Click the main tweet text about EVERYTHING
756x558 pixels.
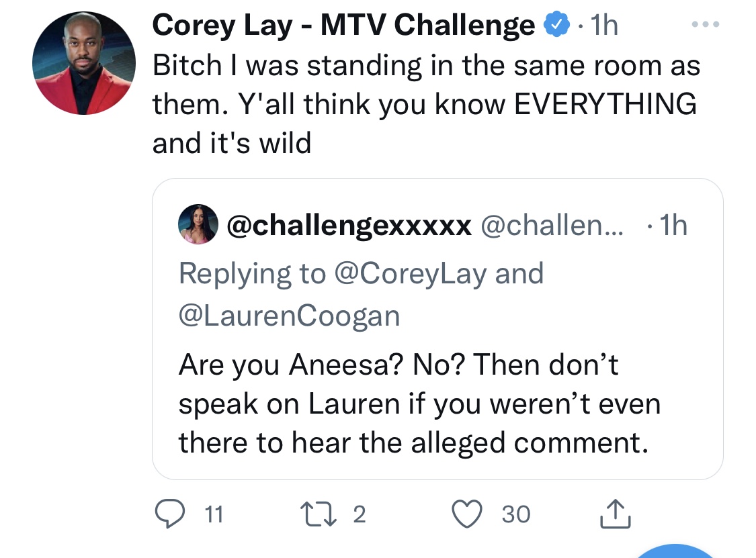(425, 104)
